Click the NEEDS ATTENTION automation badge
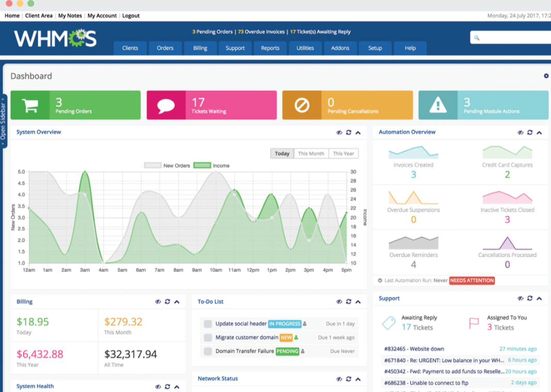 [x=472, y=281]
